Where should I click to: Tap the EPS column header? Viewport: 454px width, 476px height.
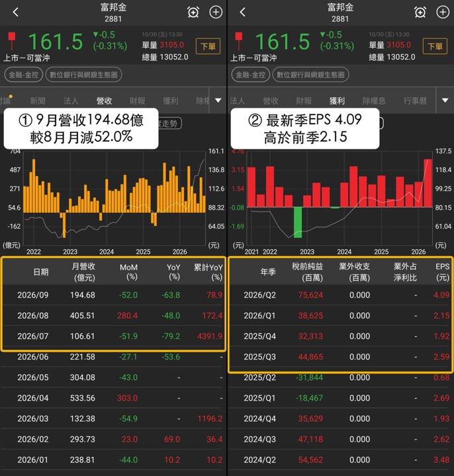[443, 272]
